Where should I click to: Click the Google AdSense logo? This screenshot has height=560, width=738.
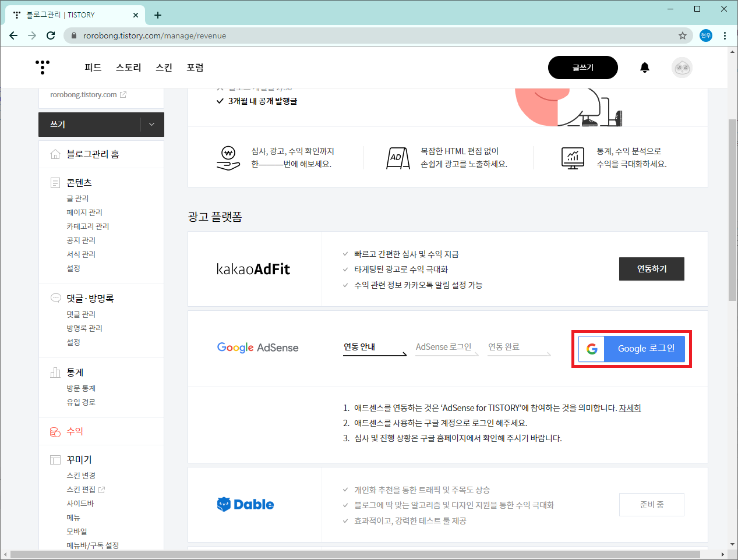click(x=257, y=348)
